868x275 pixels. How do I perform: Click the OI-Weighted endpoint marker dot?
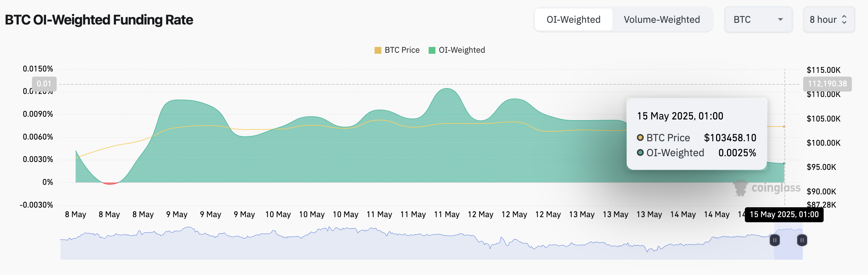784,164
